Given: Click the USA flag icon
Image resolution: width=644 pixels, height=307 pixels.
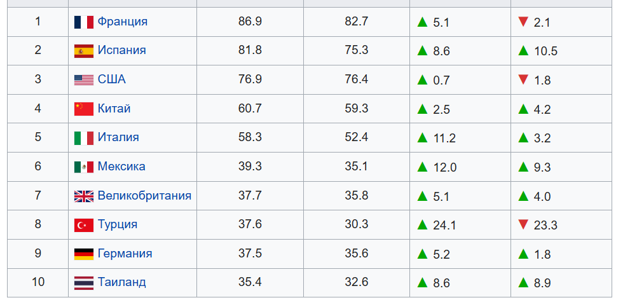Looking at the screenshot, I should 84,80.
